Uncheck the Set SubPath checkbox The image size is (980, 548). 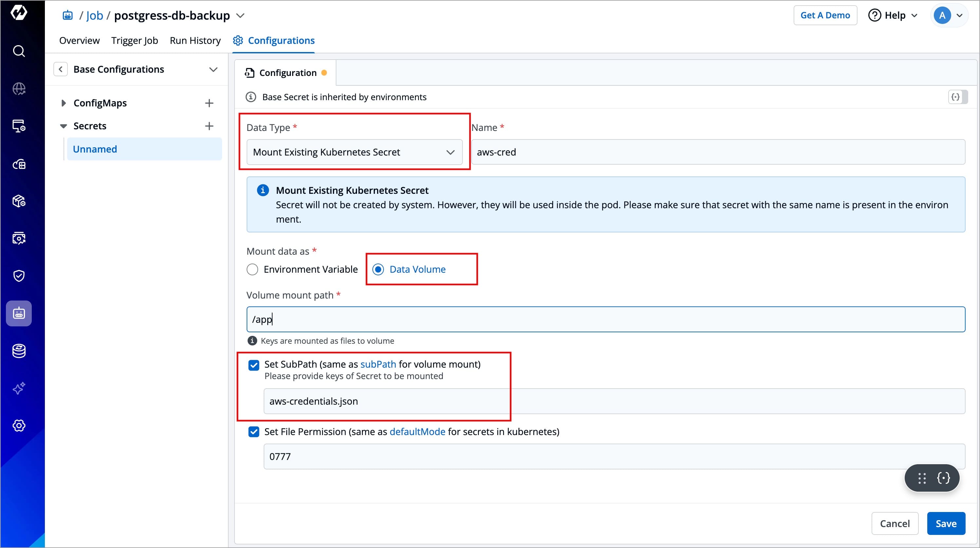tap(254, 365)
